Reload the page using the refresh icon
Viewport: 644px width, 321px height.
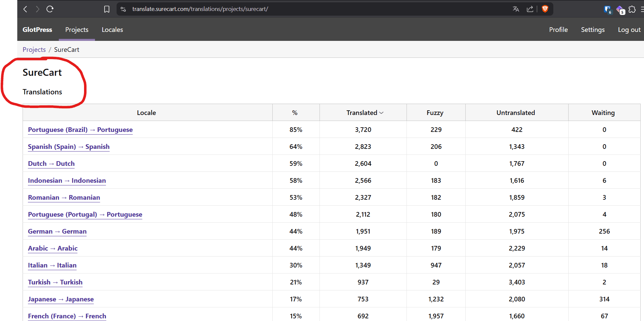coord(50,9)
